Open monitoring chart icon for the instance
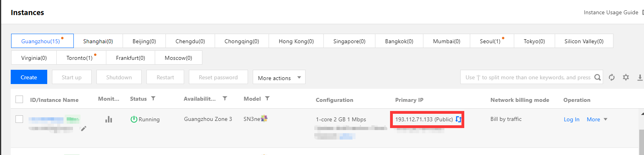644x155 pixels. pos(109,119)
